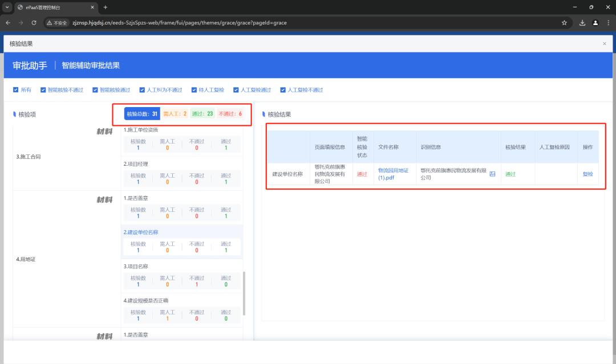Select the 2.建设单位名称 verification item

[141, 232]
